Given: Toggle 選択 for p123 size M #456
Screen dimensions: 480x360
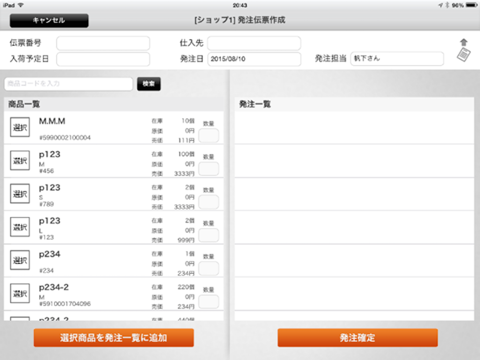Looking at the screenshot, I should [x=20, y=160].
